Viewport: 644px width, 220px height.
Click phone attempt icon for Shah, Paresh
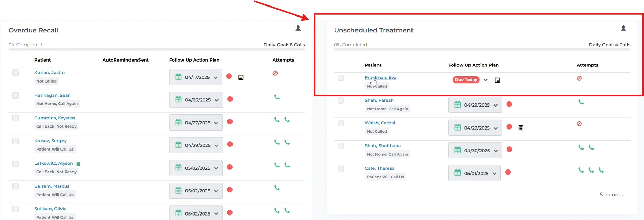click(581, 102)
